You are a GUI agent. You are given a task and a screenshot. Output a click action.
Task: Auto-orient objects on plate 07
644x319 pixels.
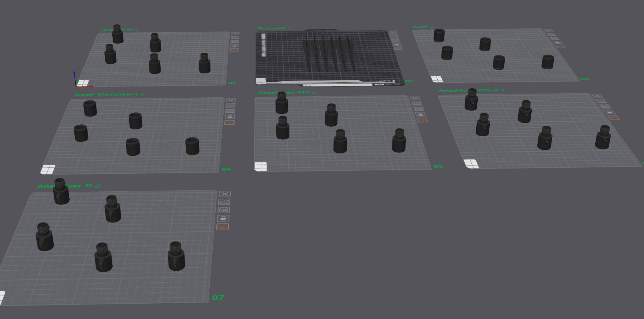click(224, 202)
